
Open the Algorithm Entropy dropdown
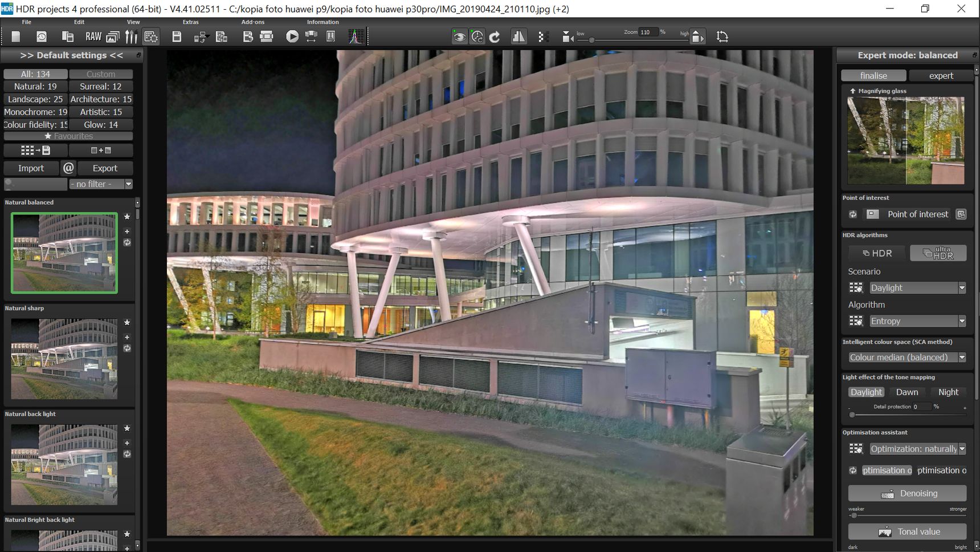918,321
